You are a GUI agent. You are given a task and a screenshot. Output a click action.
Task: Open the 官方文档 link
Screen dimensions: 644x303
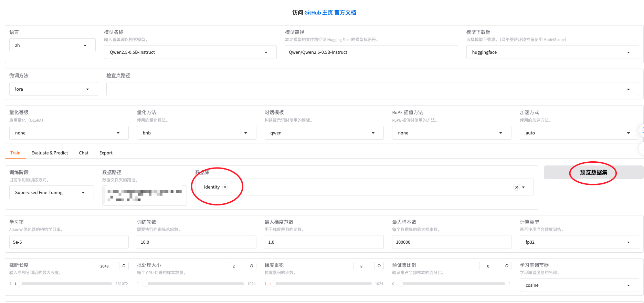pos(345,13)
